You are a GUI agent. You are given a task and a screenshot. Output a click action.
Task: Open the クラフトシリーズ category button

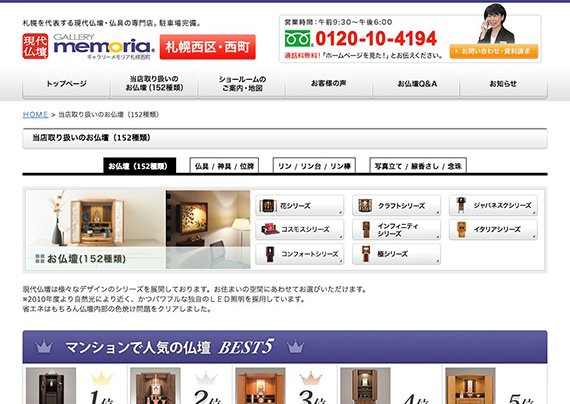click(x=397, y=205)
